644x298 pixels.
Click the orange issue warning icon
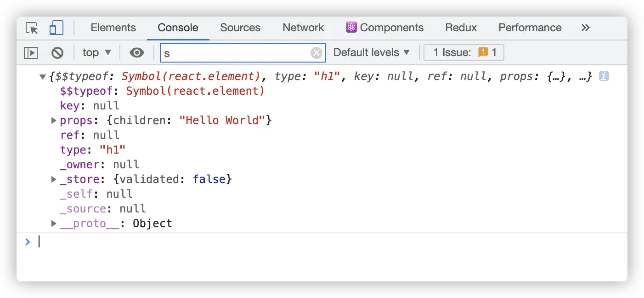483,52
